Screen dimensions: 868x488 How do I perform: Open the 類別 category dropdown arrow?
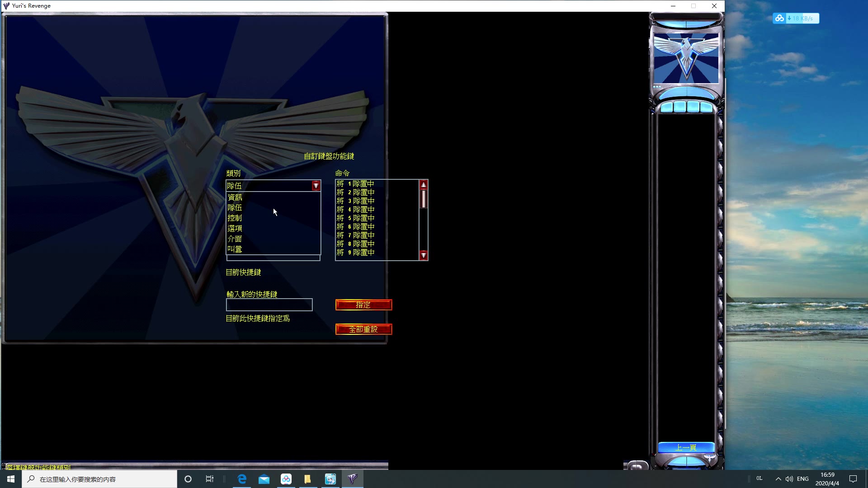click(x=316, y=186)
